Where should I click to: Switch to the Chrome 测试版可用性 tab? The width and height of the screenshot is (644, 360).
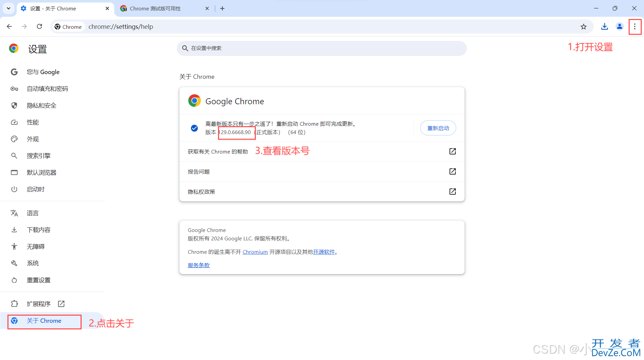[164, 8]
